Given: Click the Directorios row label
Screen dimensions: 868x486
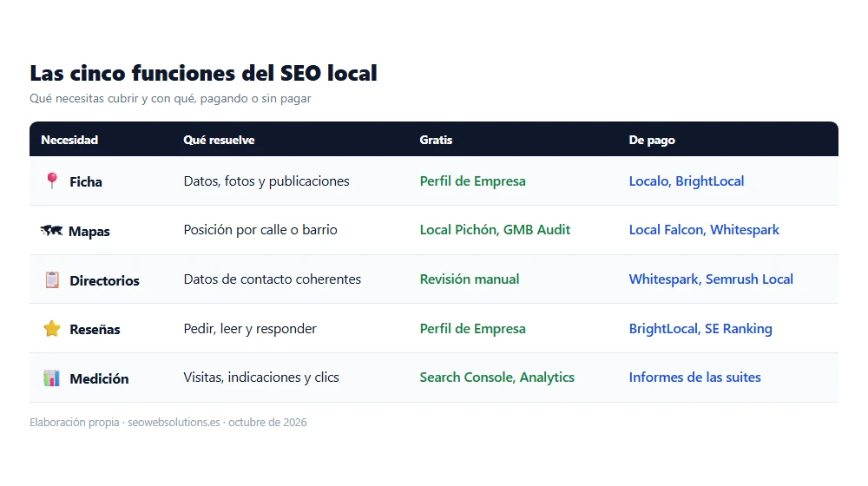Looking at the screenshot, I should (x=105, y=280).
